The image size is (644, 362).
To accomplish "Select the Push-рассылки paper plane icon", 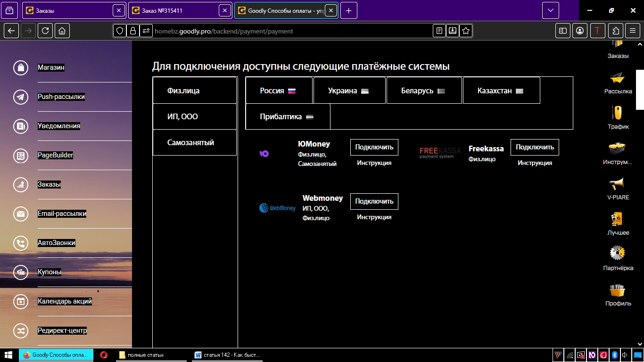I will tap(20, 97).
